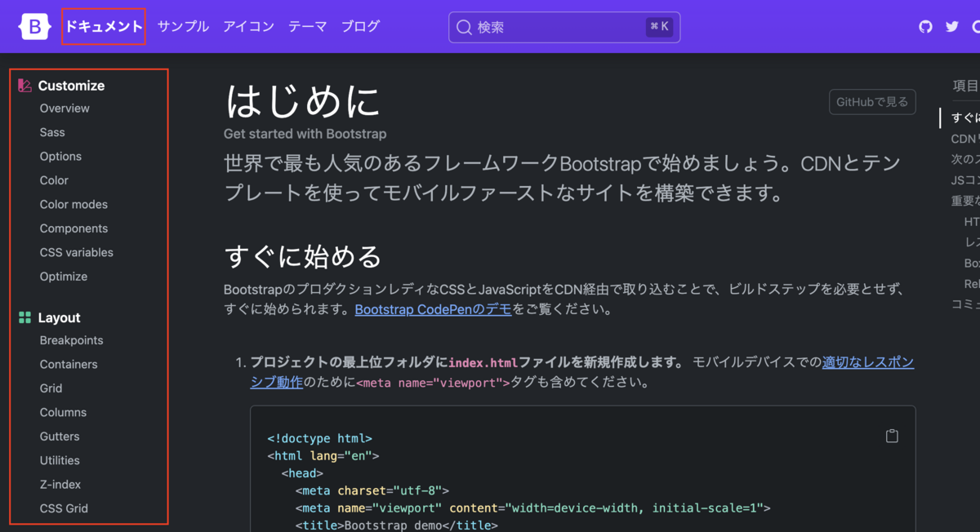Click the GitHubで見る button

[872, 102]
